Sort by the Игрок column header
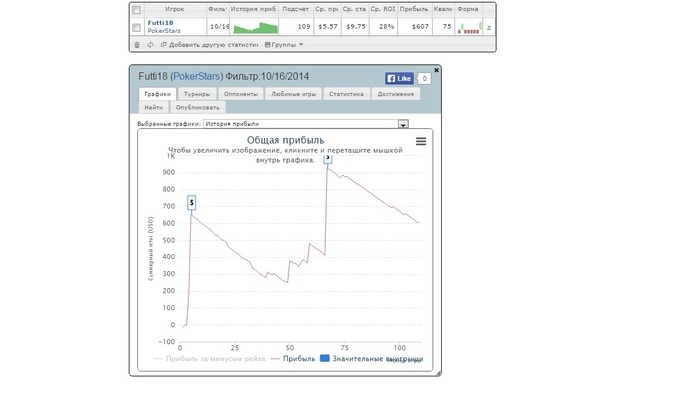 [x=175, y=9]
